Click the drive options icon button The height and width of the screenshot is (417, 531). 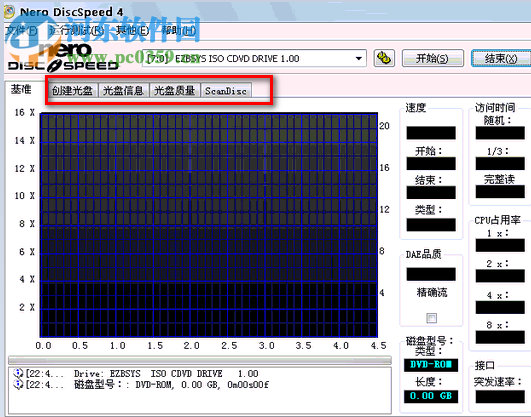pos(384,58)
